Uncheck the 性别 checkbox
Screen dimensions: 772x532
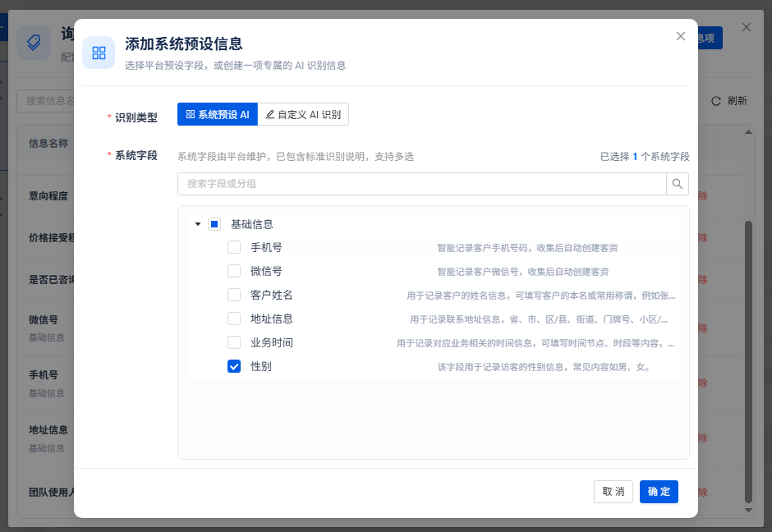234,366
